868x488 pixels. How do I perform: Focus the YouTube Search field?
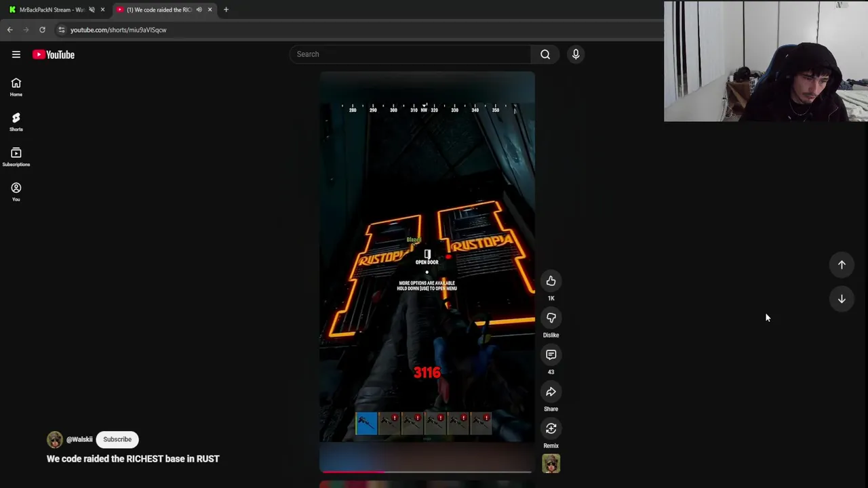(410, 54)
